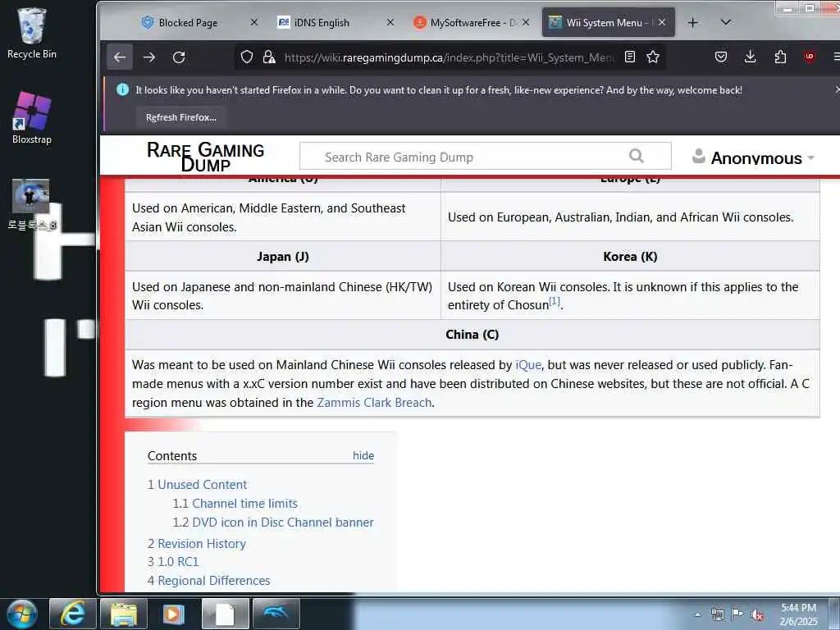840x630 pixels.
Task: Launch Internet Explorer from taskbar
Action: [72, 614]
